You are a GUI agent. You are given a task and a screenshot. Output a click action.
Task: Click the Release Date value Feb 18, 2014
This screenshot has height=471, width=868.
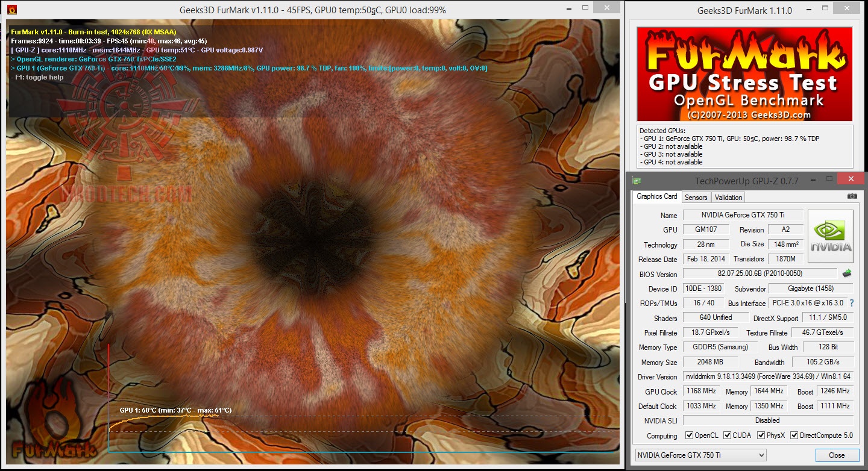tap(706, 259)
